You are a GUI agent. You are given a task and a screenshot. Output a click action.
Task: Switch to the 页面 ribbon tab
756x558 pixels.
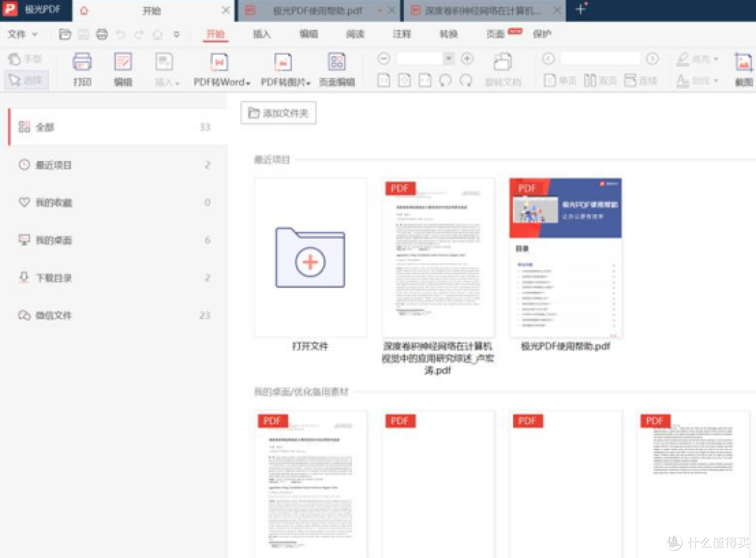coord(495,34)
